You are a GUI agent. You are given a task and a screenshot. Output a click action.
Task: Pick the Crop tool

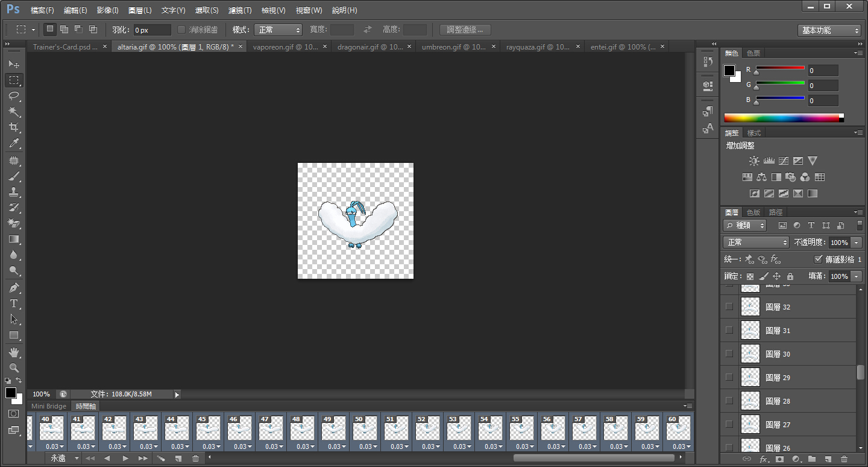tap(14, 127)
